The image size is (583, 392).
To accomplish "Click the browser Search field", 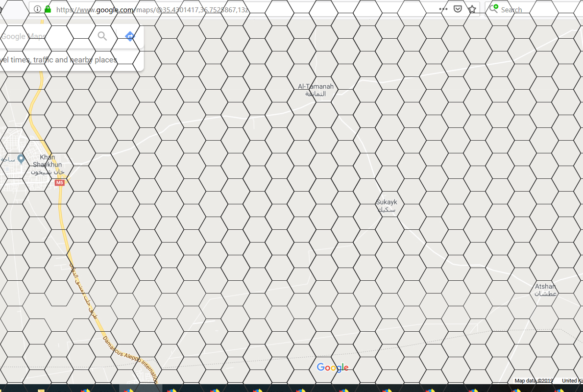I will (534, 9).
